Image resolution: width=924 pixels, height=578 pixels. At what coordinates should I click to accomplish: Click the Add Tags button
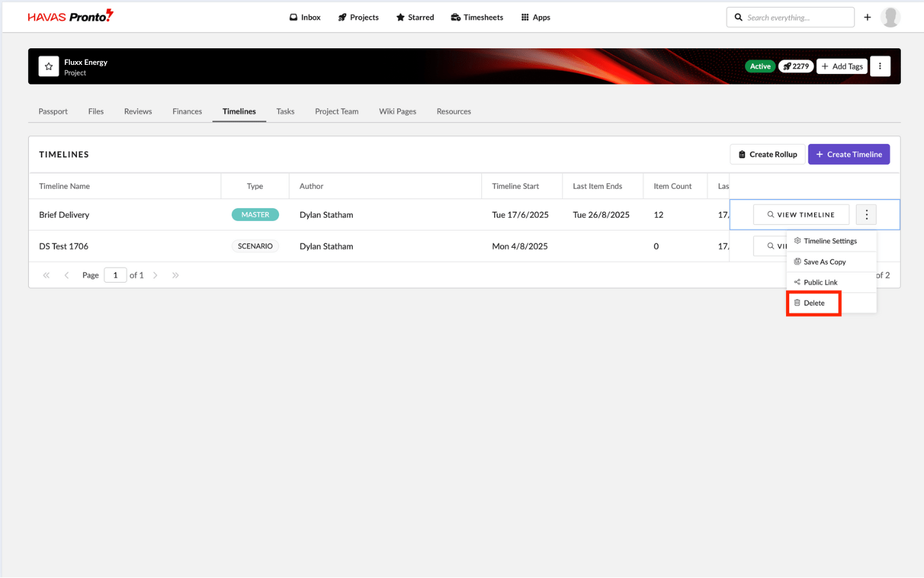click(842, 66)
